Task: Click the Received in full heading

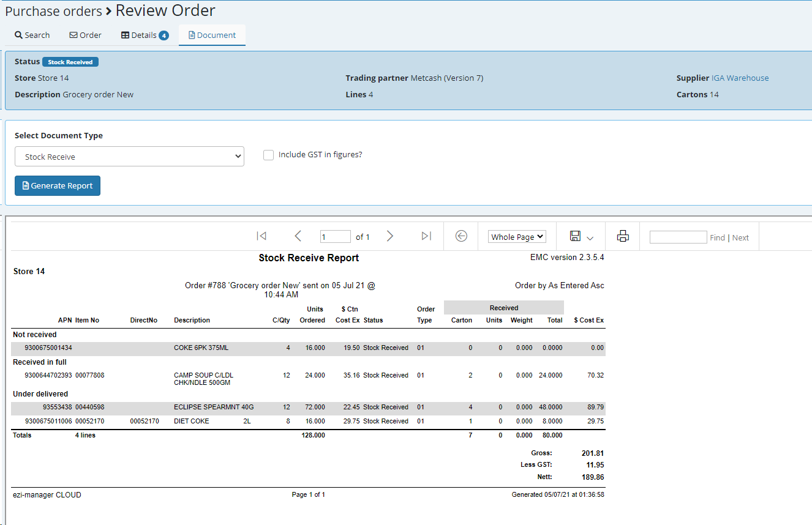Action: (x=40, y=362)
